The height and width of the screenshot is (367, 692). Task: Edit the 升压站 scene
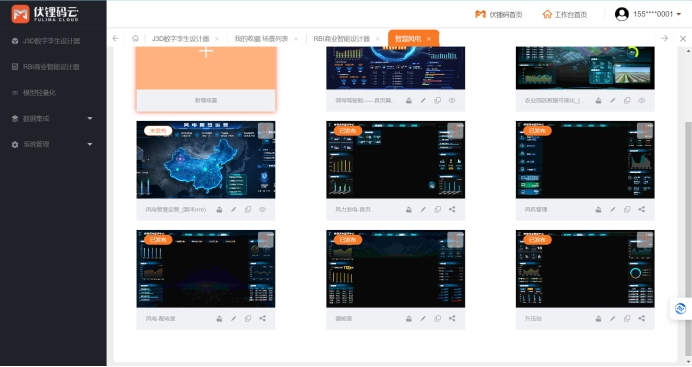(613, 318)
